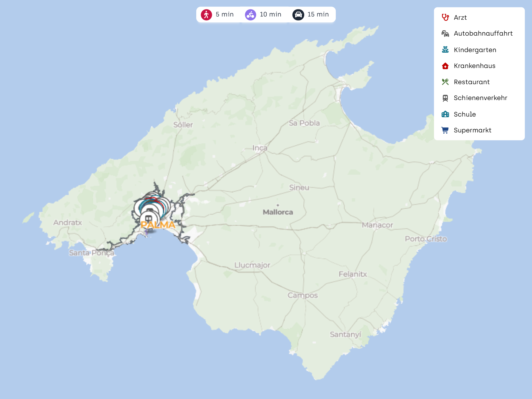This screenshot has height=399, width=532.
Task: Click the Manacor town label
Action: (x=377, y=225)
